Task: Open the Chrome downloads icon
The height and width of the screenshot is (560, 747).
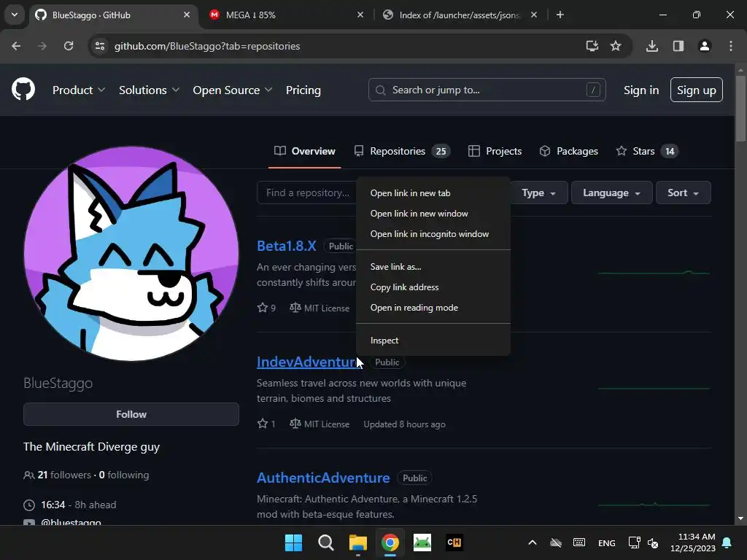Action: click(x=651, y=46)
